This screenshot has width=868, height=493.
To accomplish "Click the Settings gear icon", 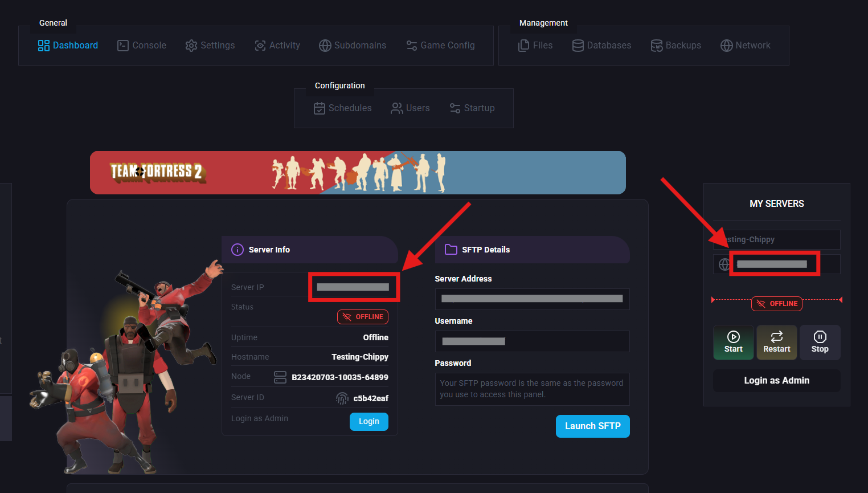I will (191, 46).
